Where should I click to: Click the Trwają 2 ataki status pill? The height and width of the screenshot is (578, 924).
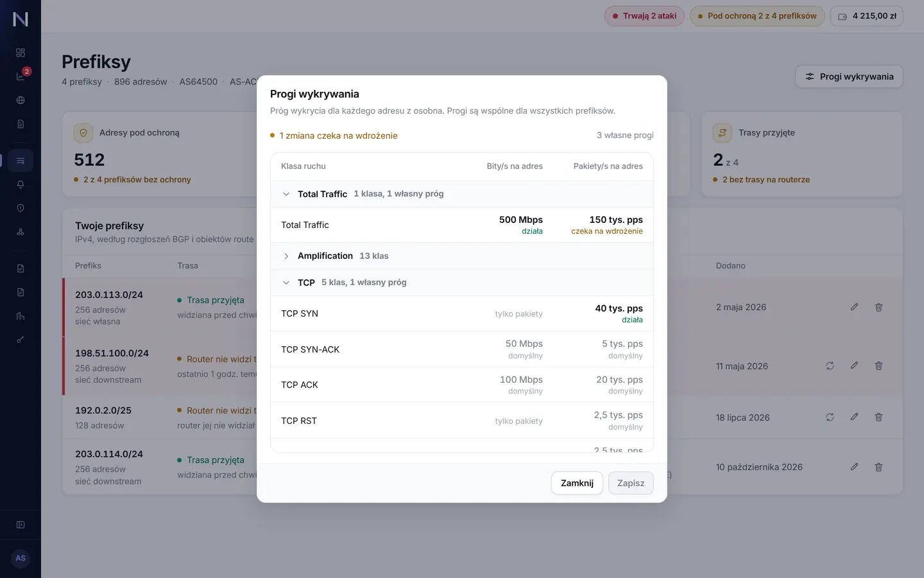point(644,16)
